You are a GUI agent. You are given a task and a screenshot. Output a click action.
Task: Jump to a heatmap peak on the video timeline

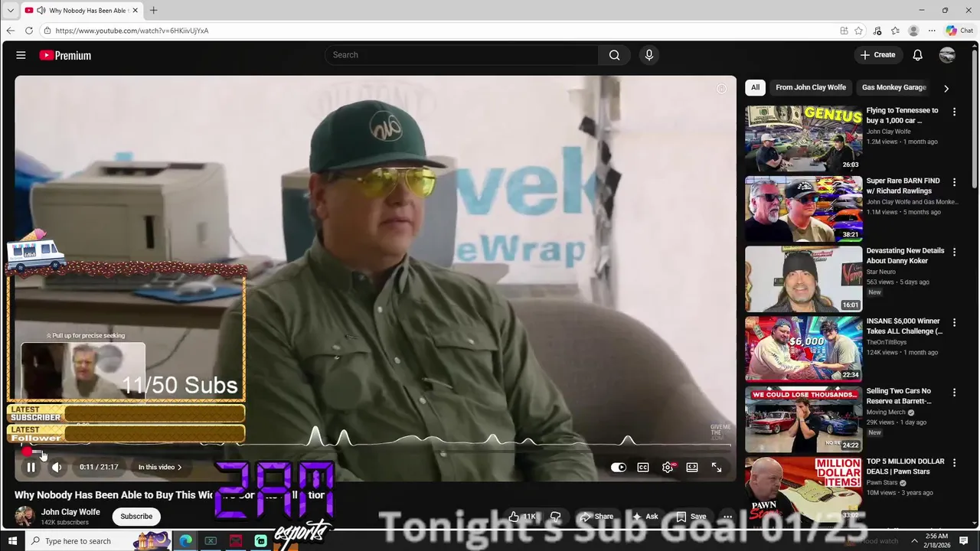point(315,437)
